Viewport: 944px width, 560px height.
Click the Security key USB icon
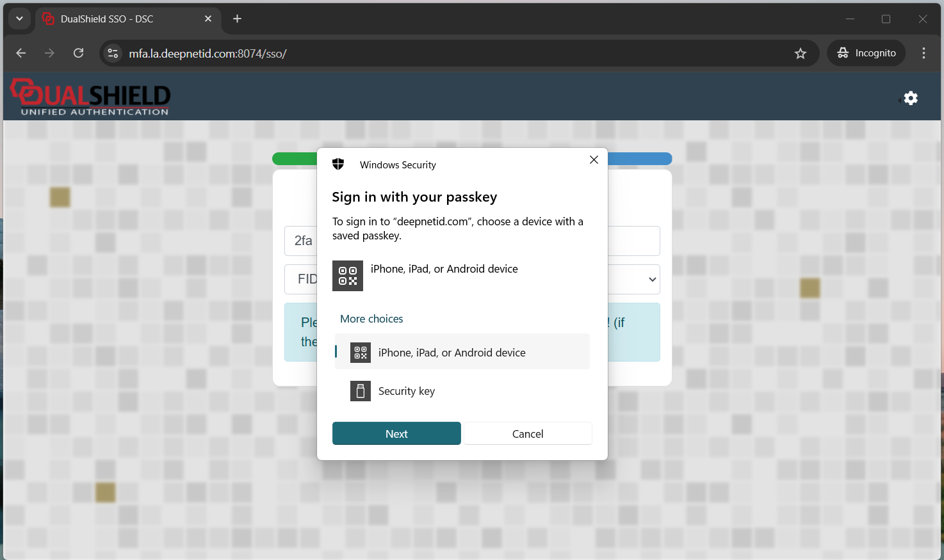tap(361, 391)
